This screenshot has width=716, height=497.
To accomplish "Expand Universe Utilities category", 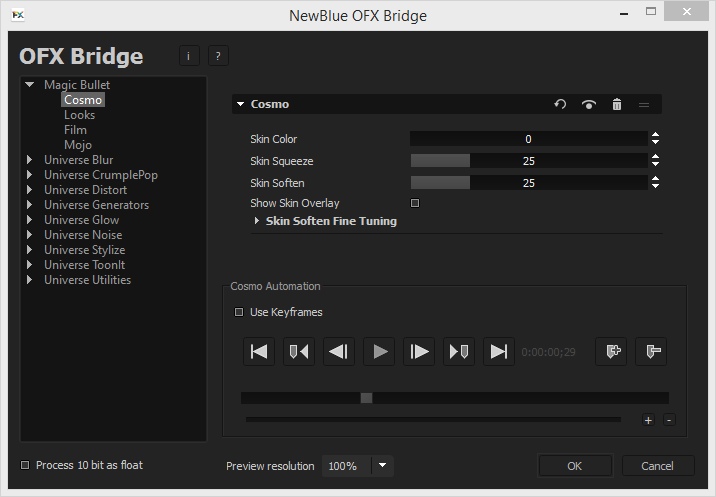I will (30, 280).
